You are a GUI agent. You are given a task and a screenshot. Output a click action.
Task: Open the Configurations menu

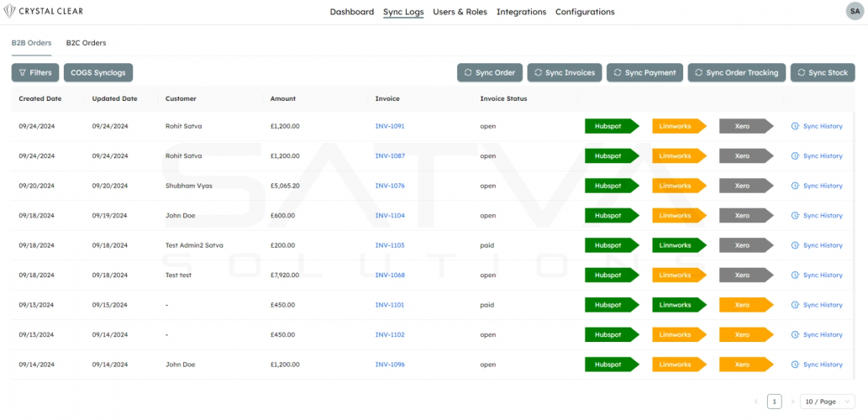click(x=585, y=12)
